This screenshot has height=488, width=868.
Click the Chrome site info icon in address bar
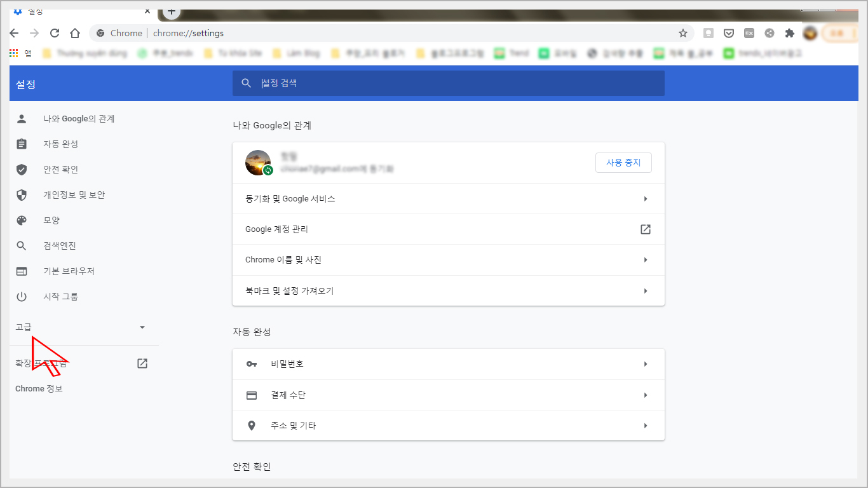(100, 33)
